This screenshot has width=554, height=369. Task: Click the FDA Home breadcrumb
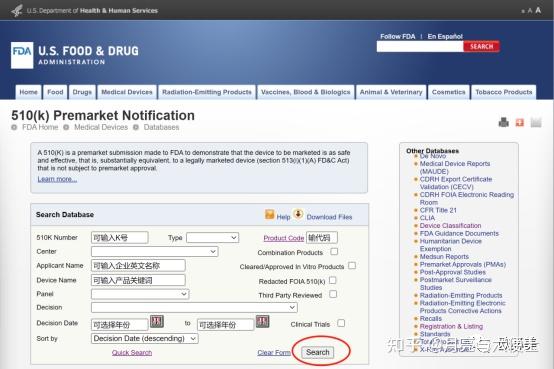click(40, 127)
